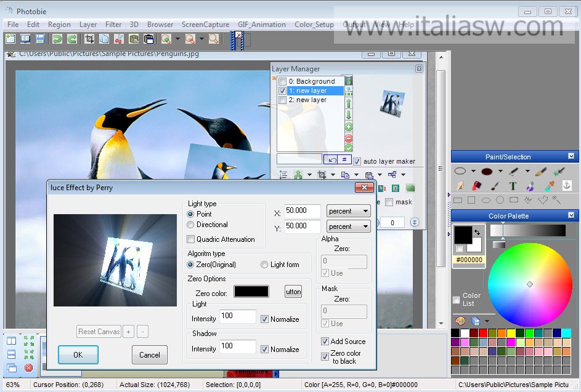Screen dimensions: 581x392
Task: Click the green checkmark icon in Layer Manager
Action: (x=349, y=148)
